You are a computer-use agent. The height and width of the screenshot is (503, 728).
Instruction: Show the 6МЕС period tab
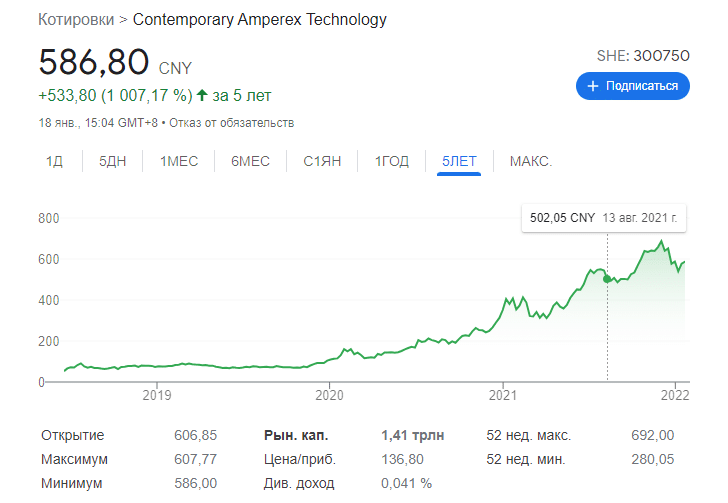250,161
